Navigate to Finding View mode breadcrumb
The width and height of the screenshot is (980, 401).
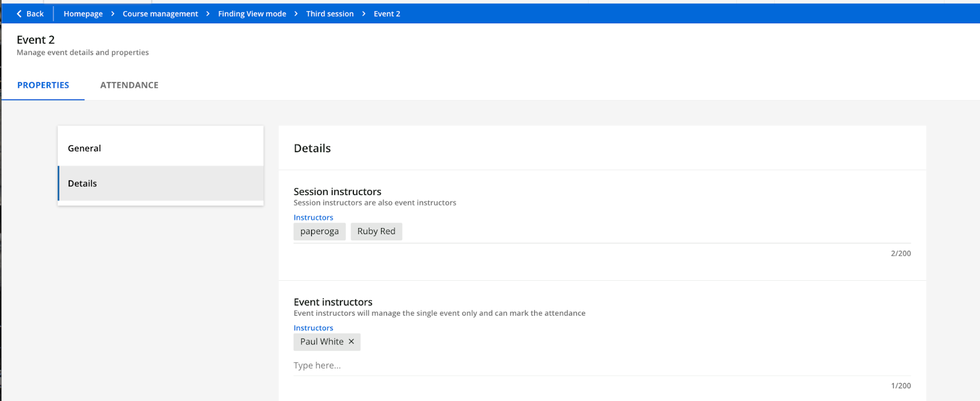(252, 13)
